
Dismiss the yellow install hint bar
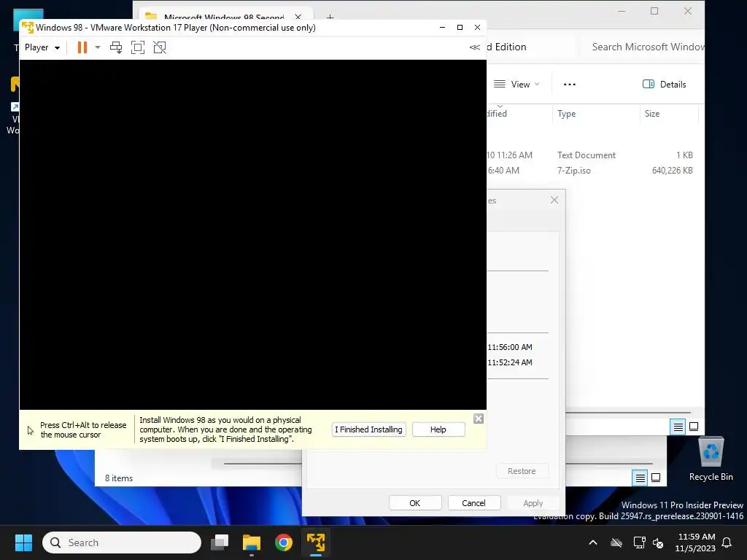coord(479,419)
